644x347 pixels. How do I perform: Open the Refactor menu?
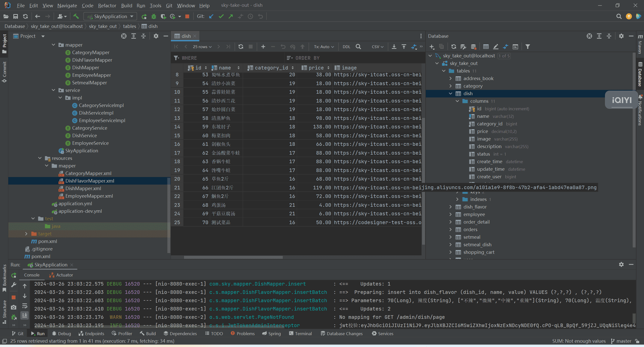pyautogui.click(x=107, y=6)
